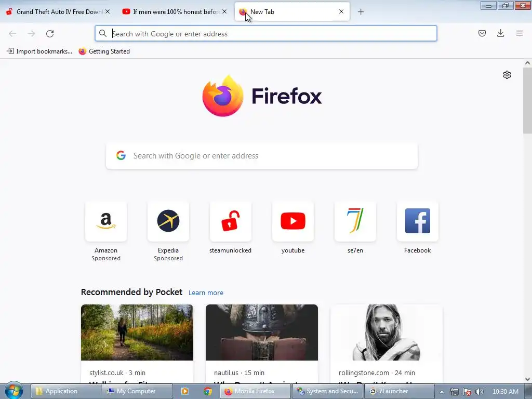
Task: Switch to System and Security taskbar window
Action: [327, 391]
